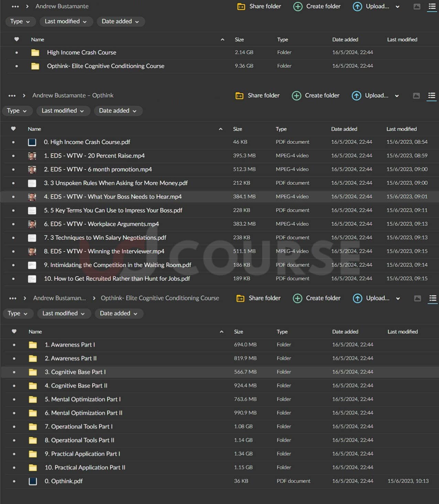The height and width of the screenshot is (504, 439).
Task: Click the video thumbnail of 1. EDS - WTW - 20 Percent Raise.mp4
Action: click(x=32, y=156)
